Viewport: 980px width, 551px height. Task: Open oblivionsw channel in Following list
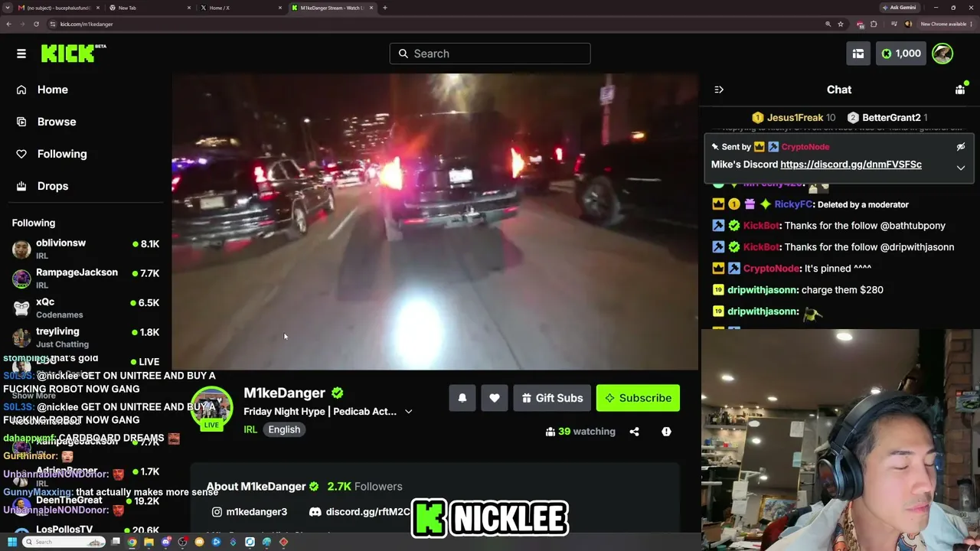coord(86,249)
